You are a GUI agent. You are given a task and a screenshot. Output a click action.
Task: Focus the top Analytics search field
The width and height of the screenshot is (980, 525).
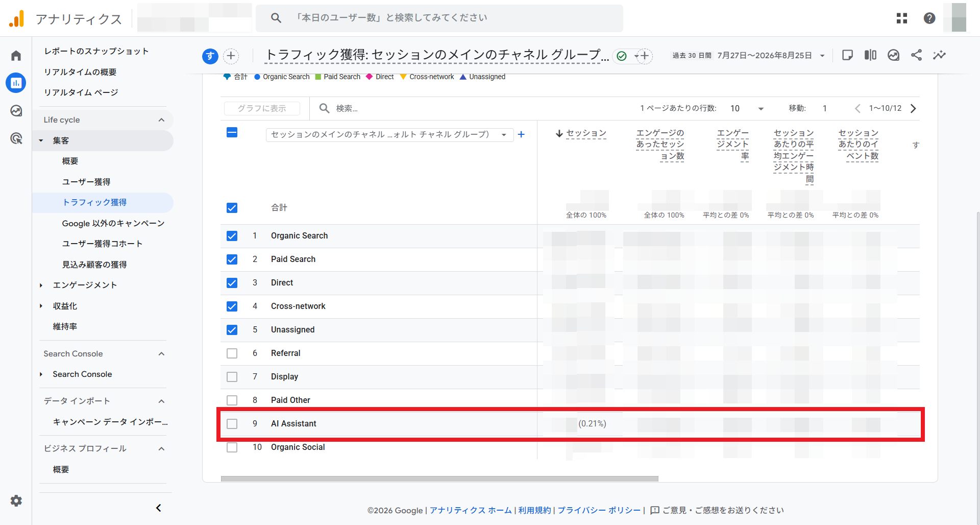[439, 18]
